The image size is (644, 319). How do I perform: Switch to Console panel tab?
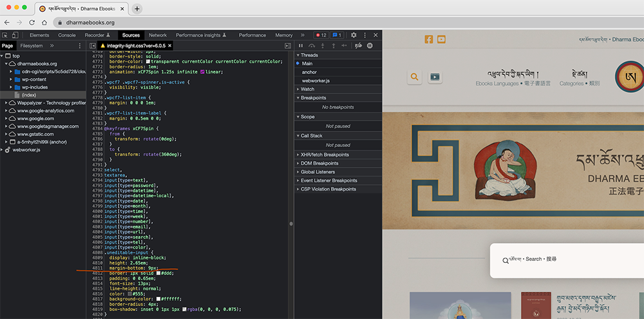point(67,35)
